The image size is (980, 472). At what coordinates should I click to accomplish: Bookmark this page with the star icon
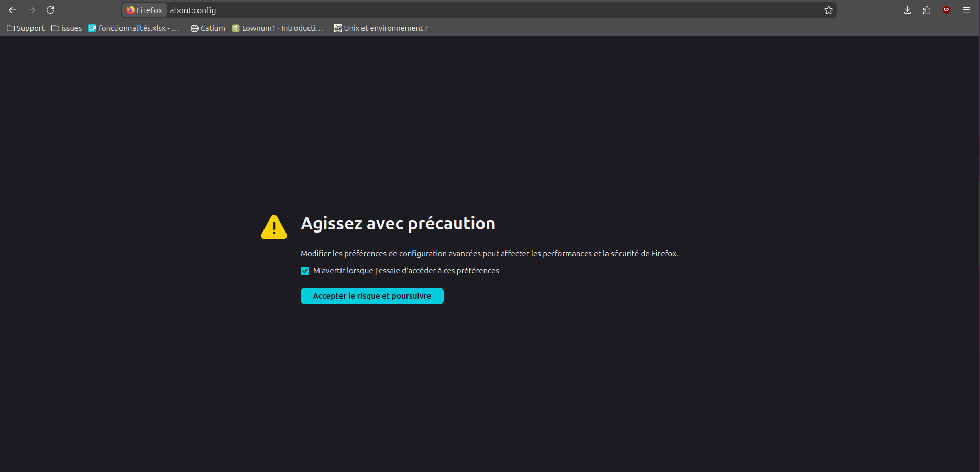pos(828,10)
